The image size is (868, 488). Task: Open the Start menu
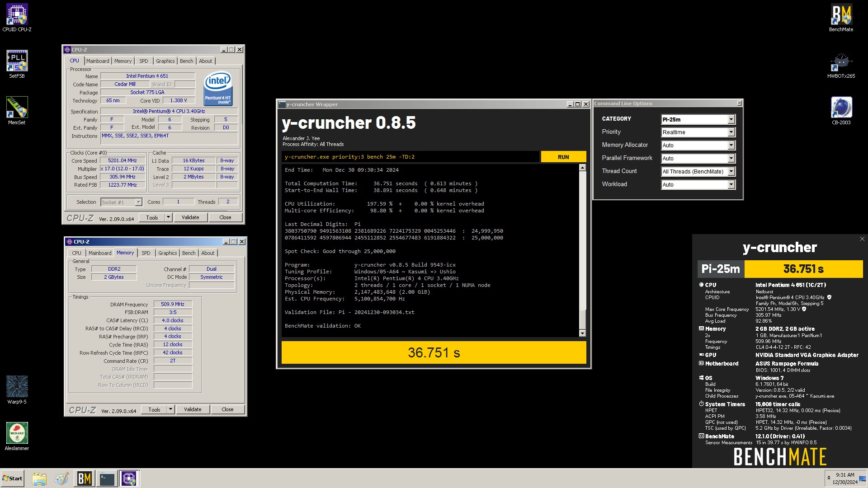click(13, 479)
